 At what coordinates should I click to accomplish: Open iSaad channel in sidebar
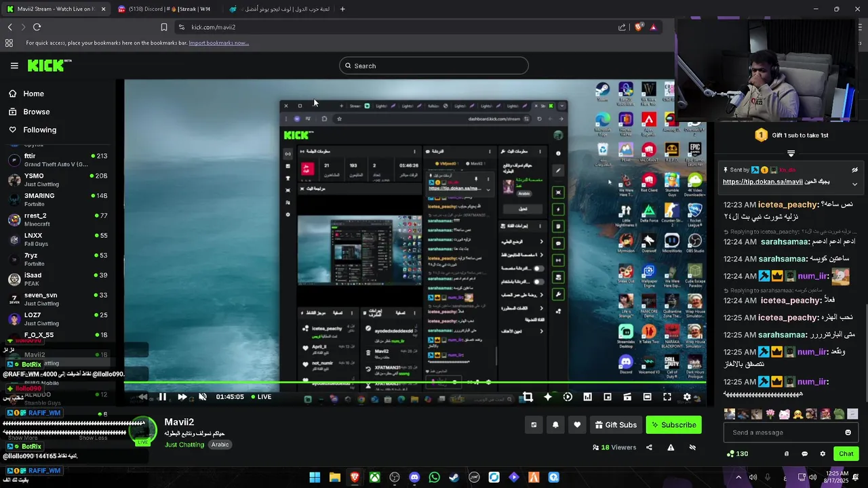pos(58,279)
